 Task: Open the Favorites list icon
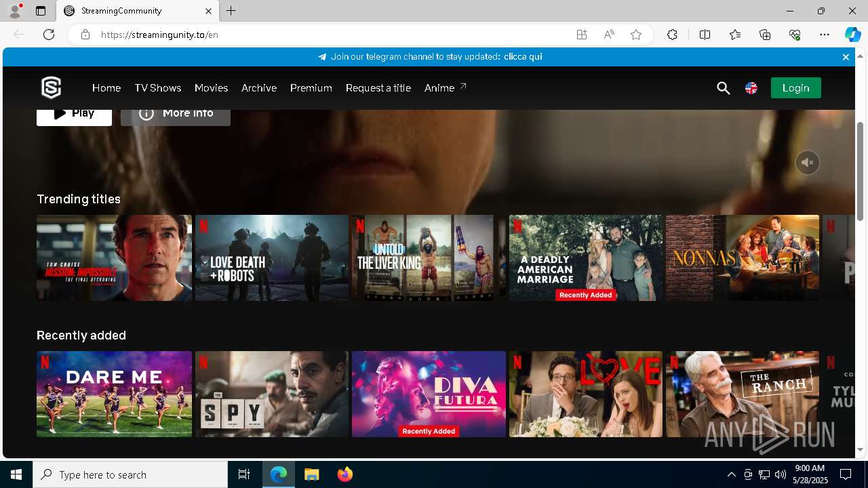pos(735,35)
